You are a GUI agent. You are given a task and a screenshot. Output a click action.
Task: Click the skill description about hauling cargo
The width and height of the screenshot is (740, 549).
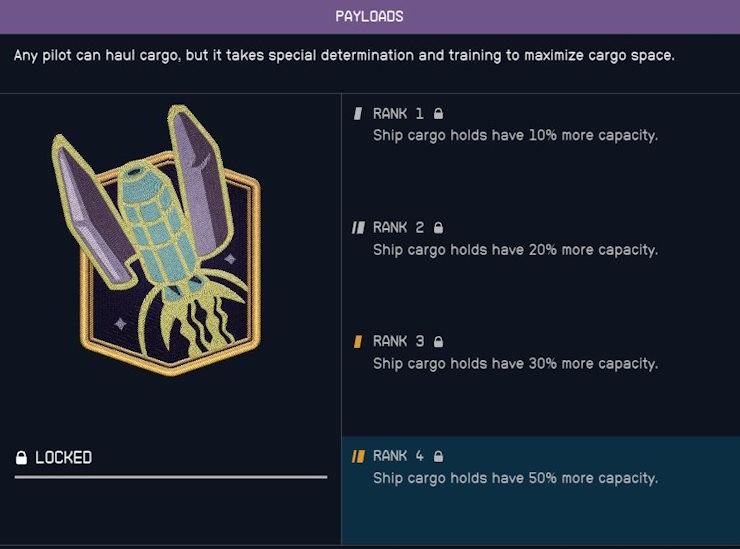click(x=344, y=56)
